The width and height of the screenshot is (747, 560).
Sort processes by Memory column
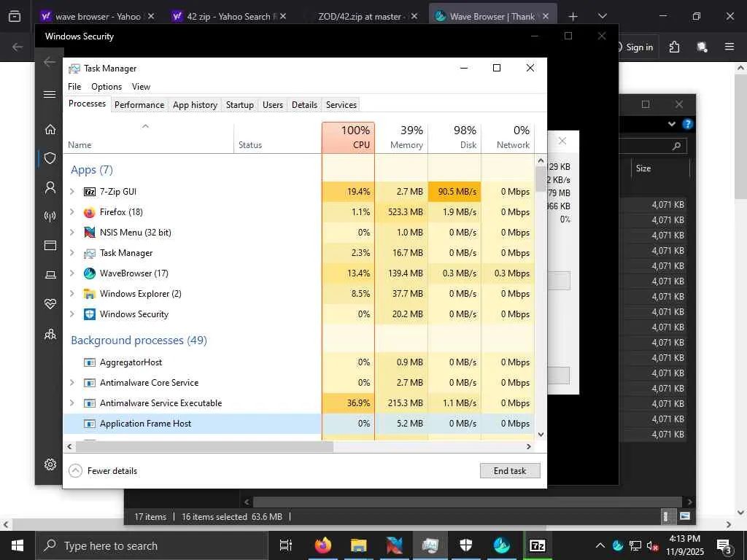(x=402, y=138)
